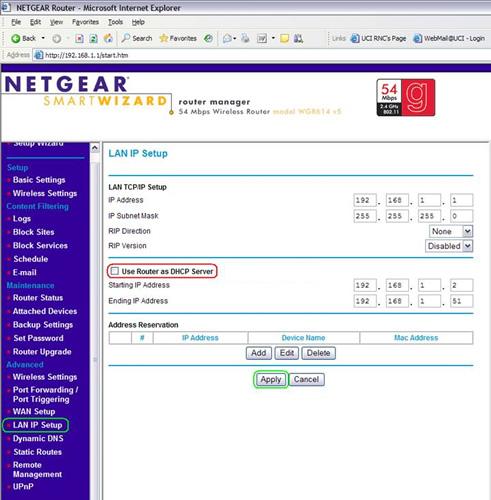Open Wireless Settings under Advanced
491x500 pixels.
(45, 377)
